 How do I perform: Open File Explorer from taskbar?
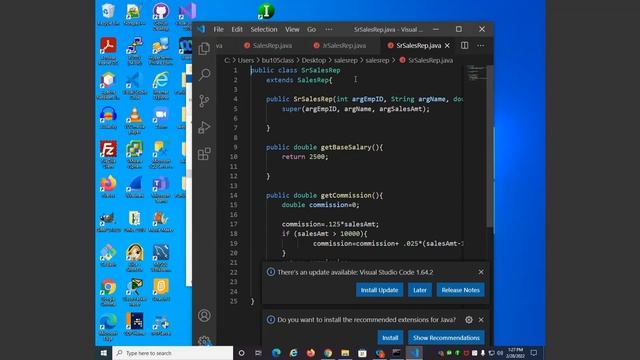coord(345,353)
